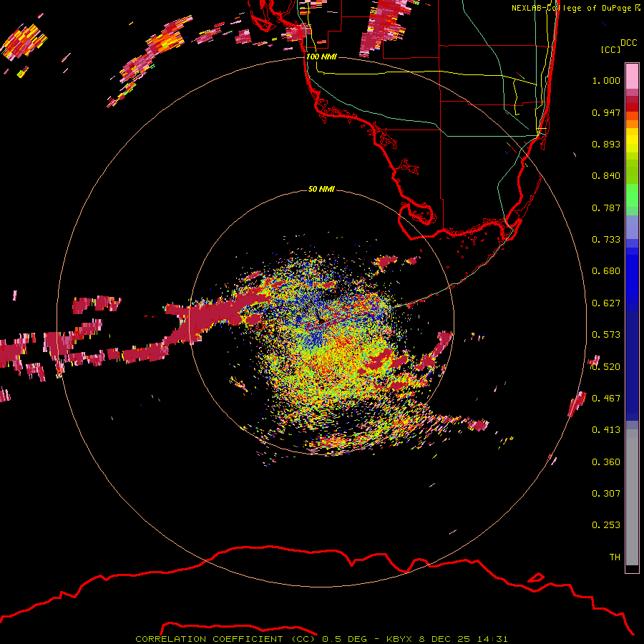Click the 0.733 color scale value
This screenshot has height=644, width=644.
(606, 240)
